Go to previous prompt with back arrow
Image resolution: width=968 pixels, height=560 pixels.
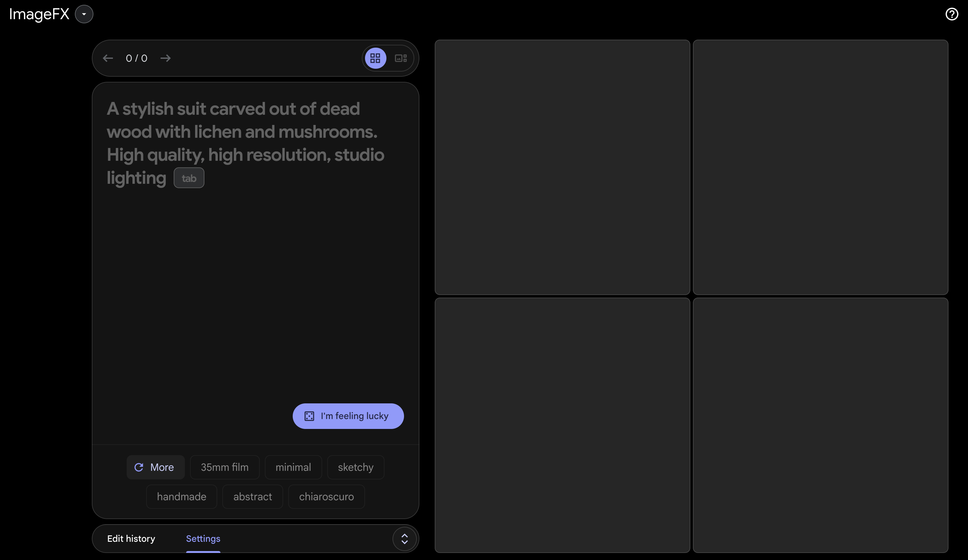pos(108,58)
